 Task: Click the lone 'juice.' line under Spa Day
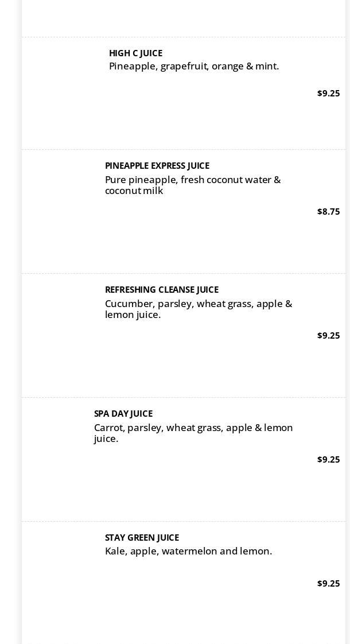(106, 439)
